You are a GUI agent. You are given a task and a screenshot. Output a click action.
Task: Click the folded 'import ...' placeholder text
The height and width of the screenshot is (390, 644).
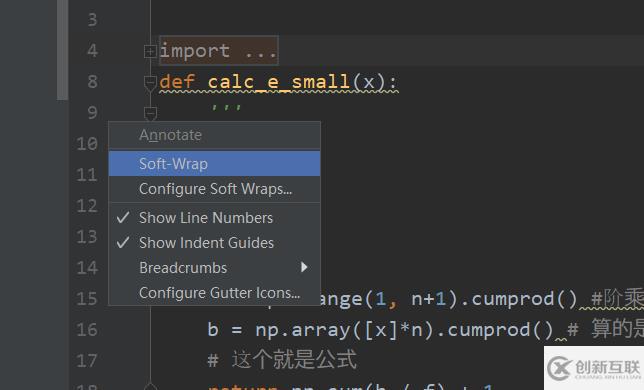coord(218,51)
